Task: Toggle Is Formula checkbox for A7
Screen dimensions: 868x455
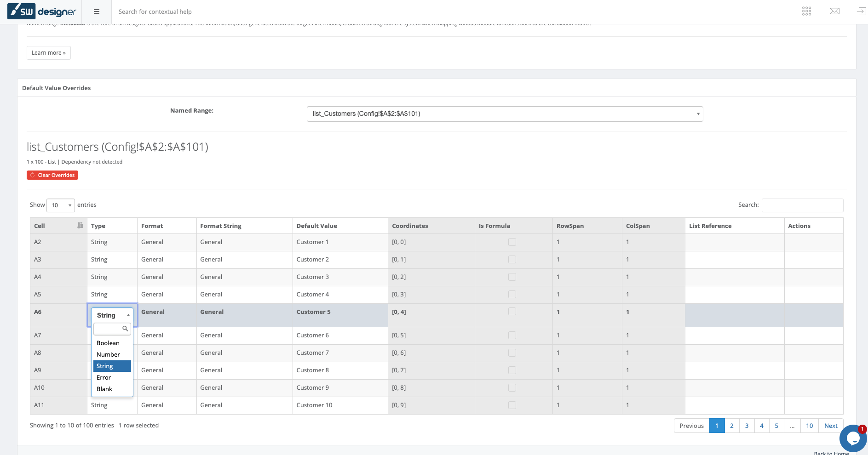Action: (512, 336)
